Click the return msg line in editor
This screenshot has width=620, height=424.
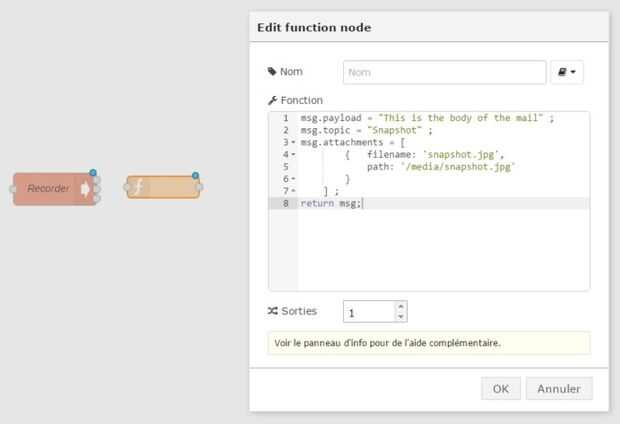coord(331,202)
